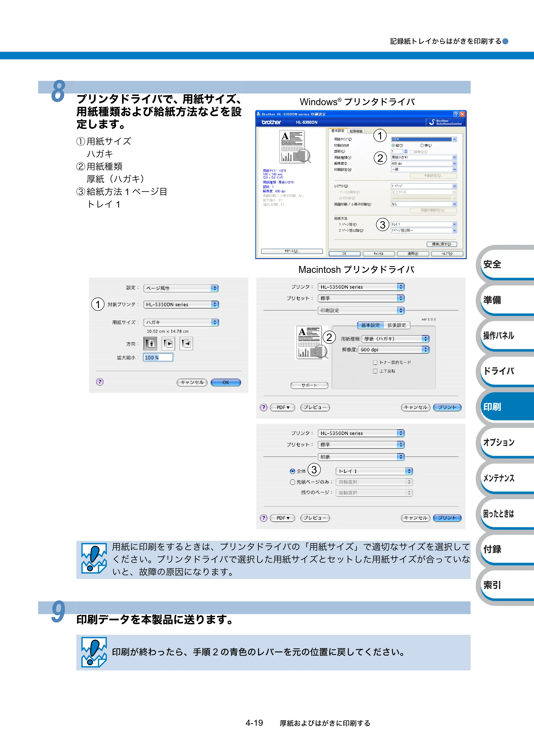Click help icon in Mac 印刷設定 print dialog
Viewport: 534px width, 756px height.
click(x=263, y=407)
